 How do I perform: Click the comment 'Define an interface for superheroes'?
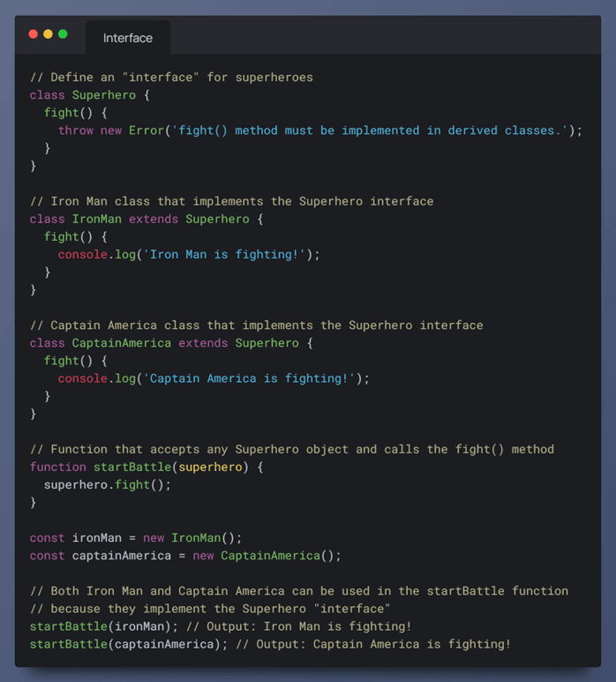pyautogui.click(x=171, y=78)
